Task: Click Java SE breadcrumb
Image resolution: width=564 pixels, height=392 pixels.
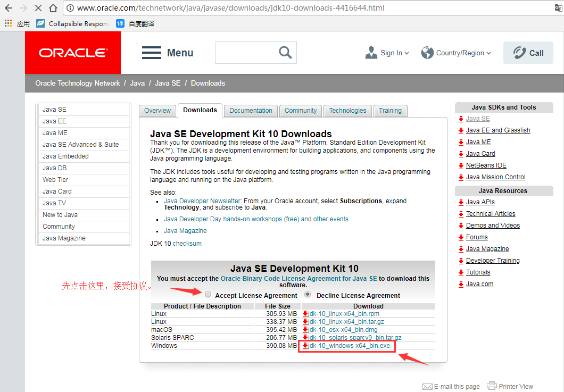Action: 168,83
